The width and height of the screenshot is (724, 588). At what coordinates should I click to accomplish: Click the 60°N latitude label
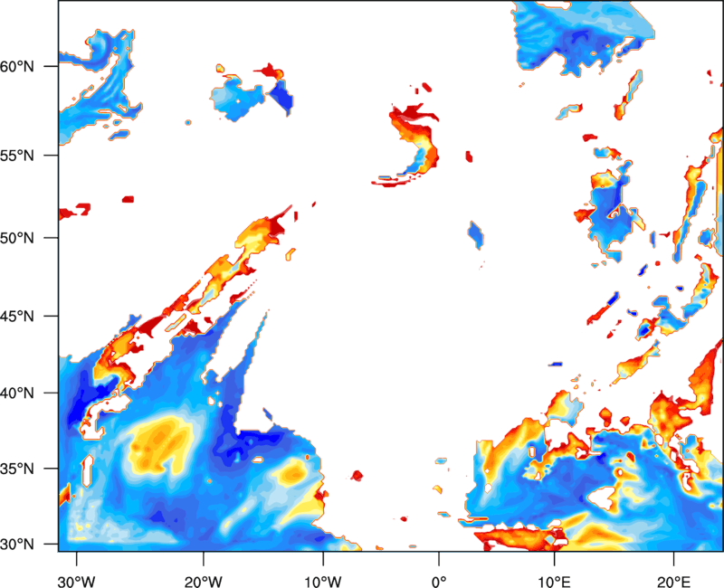17,66
